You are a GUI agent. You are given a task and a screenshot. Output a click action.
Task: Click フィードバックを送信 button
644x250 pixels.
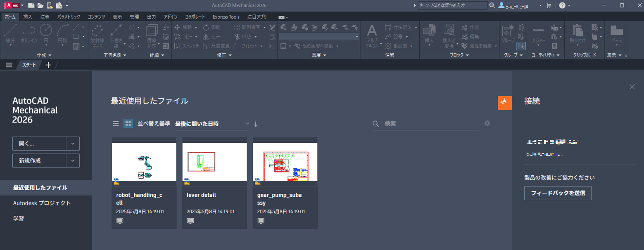coord(558,193)
